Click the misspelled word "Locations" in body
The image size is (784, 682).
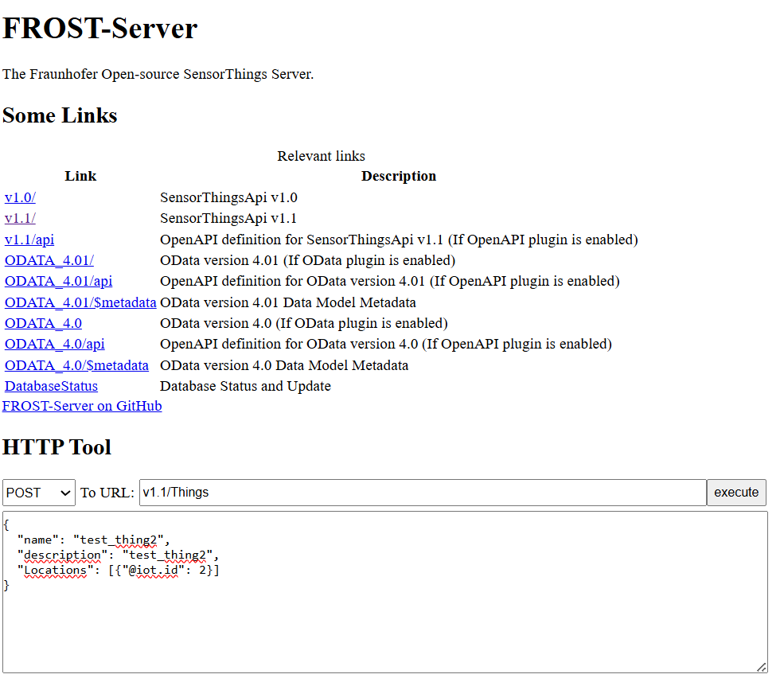(x=55, y=571)
